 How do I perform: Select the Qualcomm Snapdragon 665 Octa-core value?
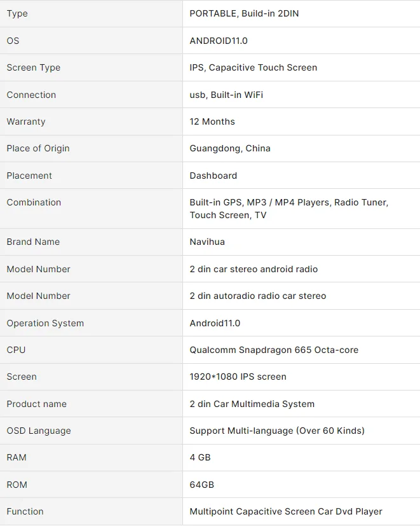click(274, 350)
